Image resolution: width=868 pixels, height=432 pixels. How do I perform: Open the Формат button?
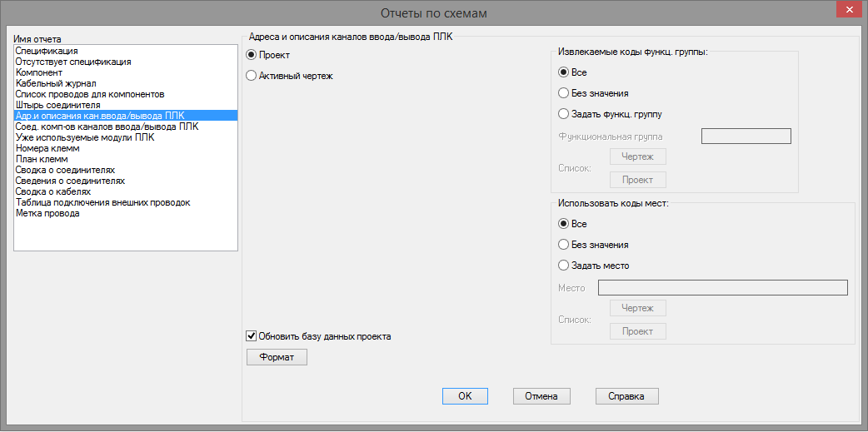coord(277,357)
